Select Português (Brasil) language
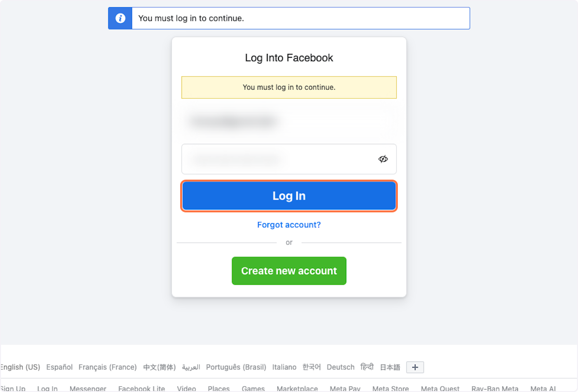Viewport: 578px width, 392px height. 236,367
